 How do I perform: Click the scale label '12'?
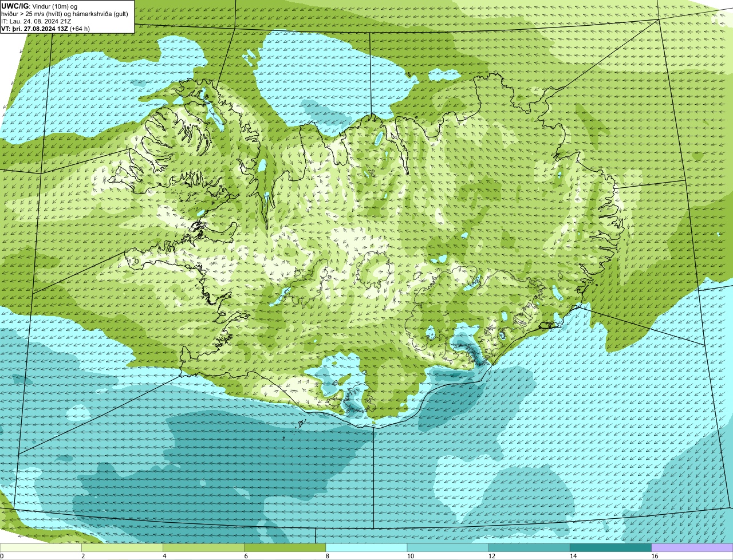click(x=492, y=556)
